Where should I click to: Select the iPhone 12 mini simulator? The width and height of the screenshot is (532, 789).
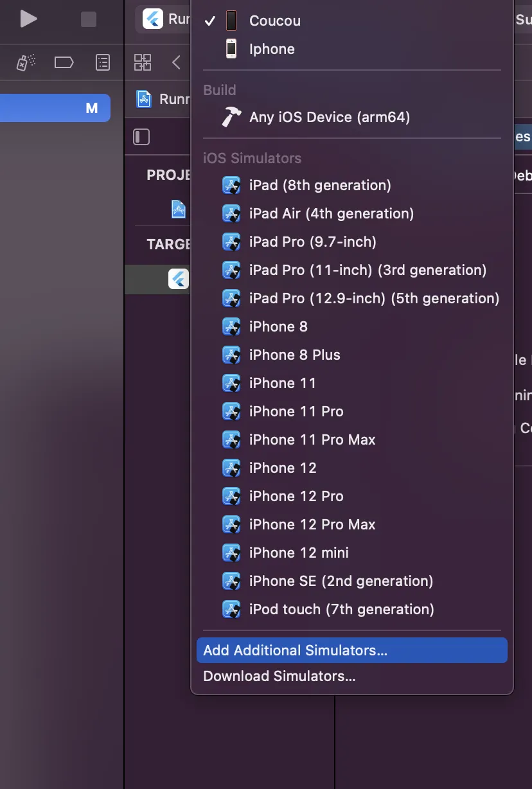point(352,553)
